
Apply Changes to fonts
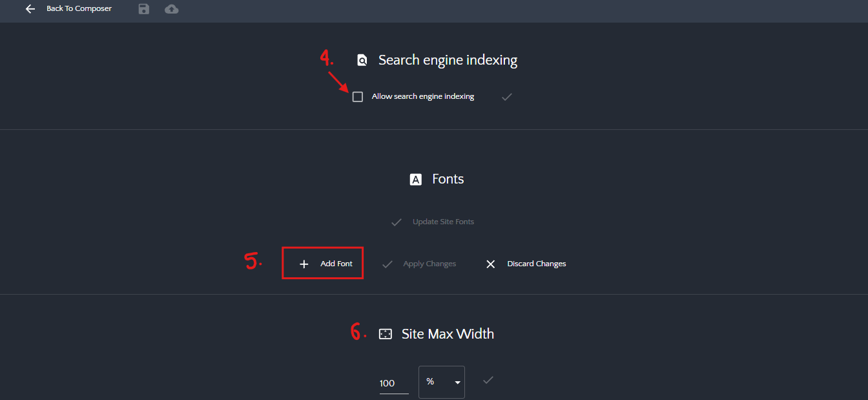coord(419,264)
